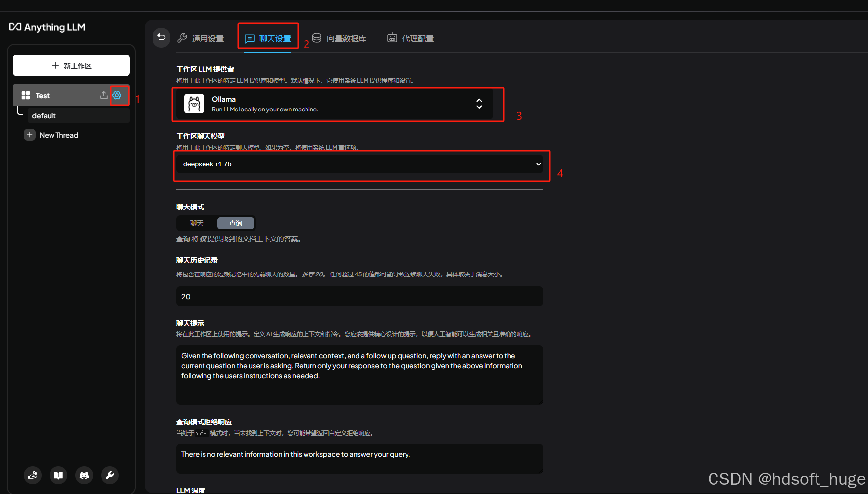Click the chat prompt text area
The height and width of the screenshot is (494, 868).
(x=359, y=375)
